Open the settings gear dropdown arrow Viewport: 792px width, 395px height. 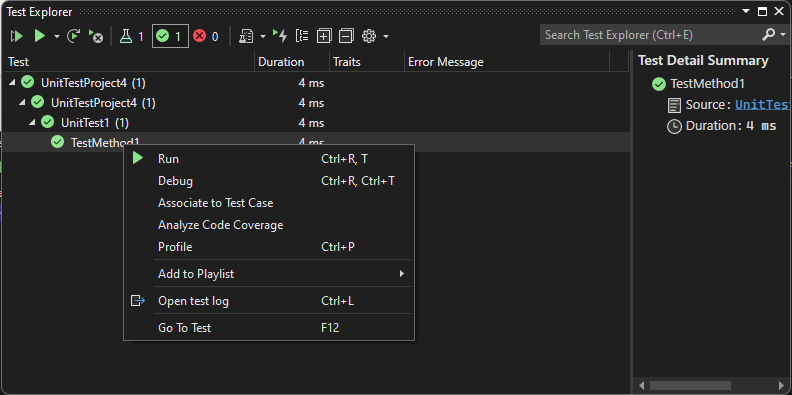(x=386, y=36)
